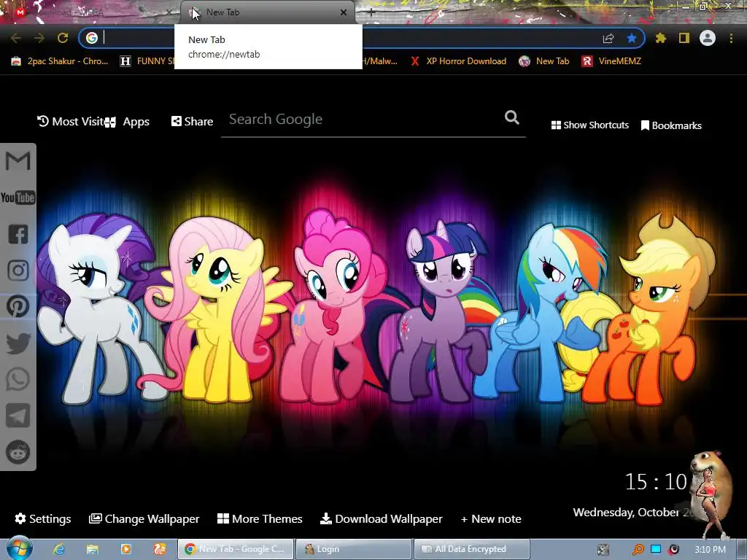Select the active New Tab tab
The height and width of the screenshot is (560, 747).
pyautogui.click(x=268, y=12)
